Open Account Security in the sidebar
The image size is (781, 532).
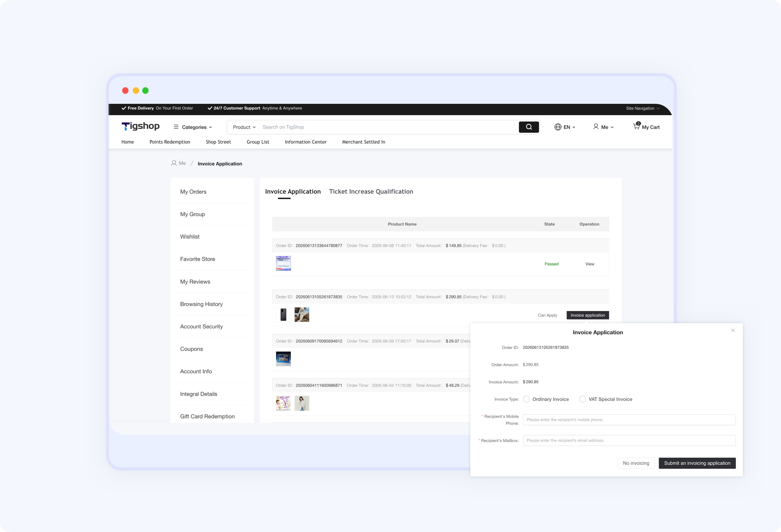point(201,326)
